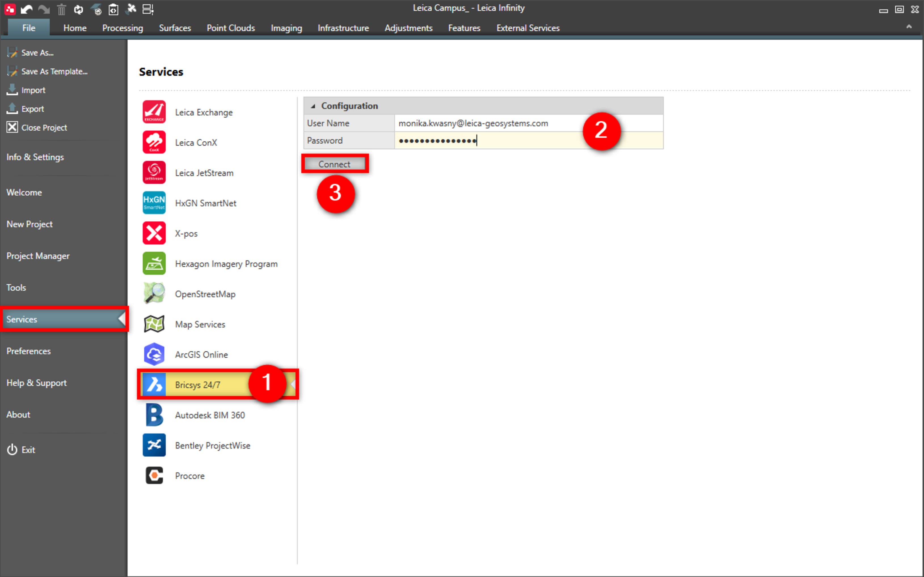Collapse the Configuration section triangle
This screenshot has height=577, width=924.
pyautogui.click(x=313, y=106)
